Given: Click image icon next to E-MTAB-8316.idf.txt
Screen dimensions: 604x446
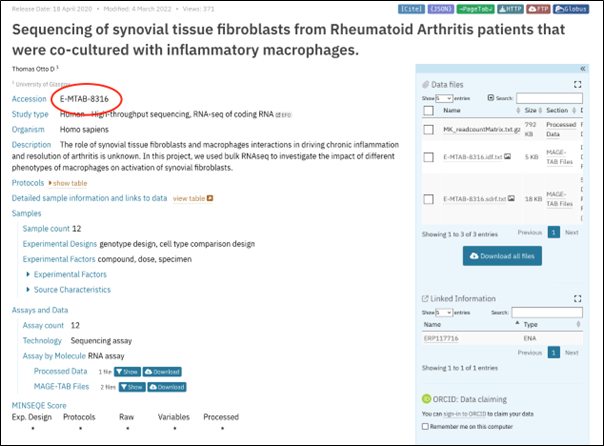Looking at the screenshot, I should 508,156.
